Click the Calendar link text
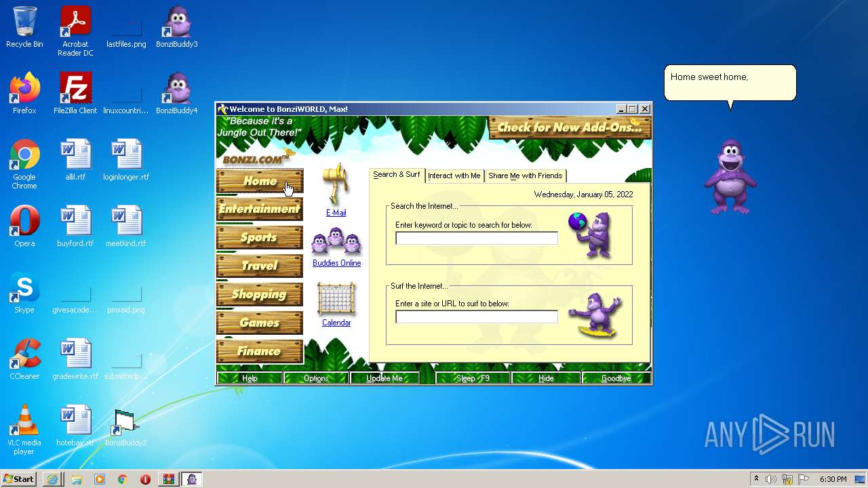The height and width of the screenshot is (488, 868). point(336,323)
